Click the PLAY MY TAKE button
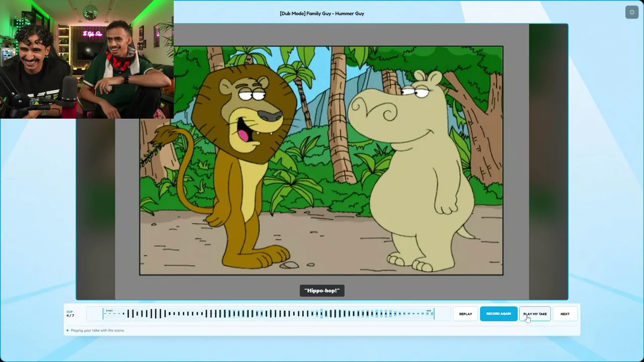 point(535,314)
